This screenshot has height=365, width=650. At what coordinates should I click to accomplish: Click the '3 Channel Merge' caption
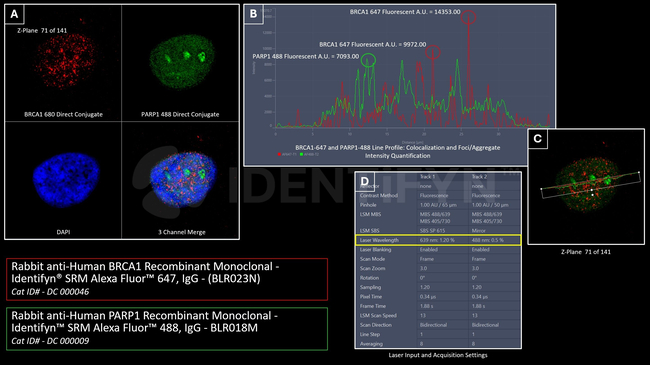tap(182, 232)
